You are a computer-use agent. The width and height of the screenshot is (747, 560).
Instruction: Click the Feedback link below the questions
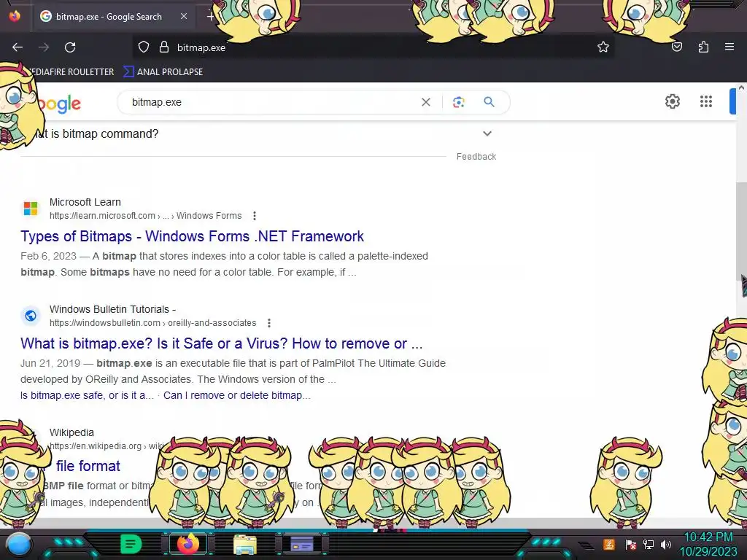[476, 157]
